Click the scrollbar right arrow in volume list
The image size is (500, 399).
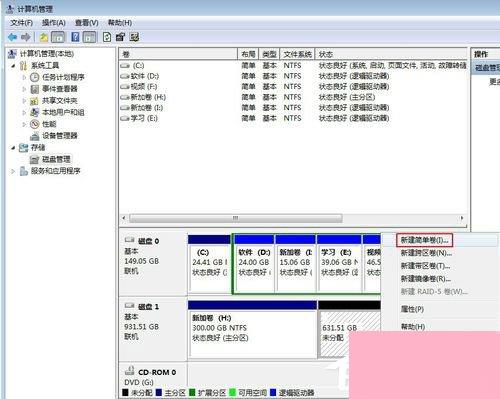[x=462, y=218]
